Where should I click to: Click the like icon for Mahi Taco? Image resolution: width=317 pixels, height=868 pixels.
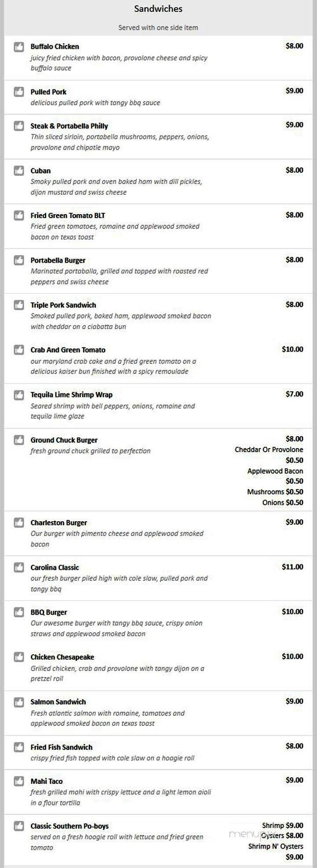18,780
